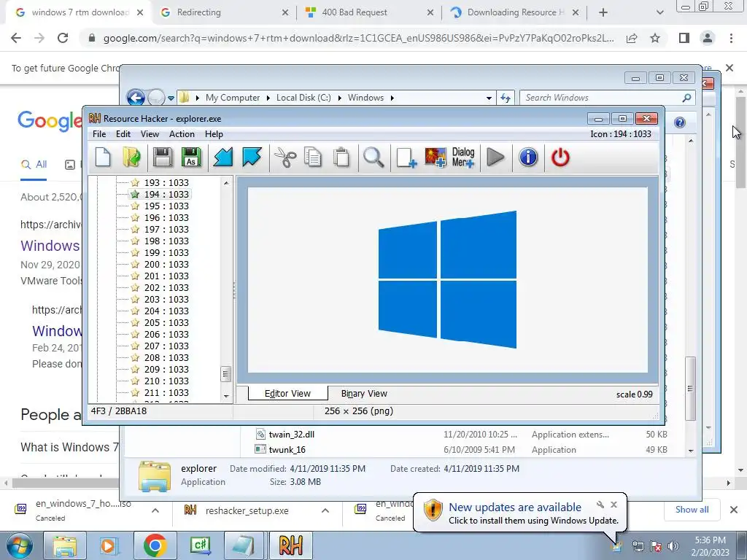Paste with the clipboard icon
Screen dimensions: 747x560
click(x=341, y=157)
